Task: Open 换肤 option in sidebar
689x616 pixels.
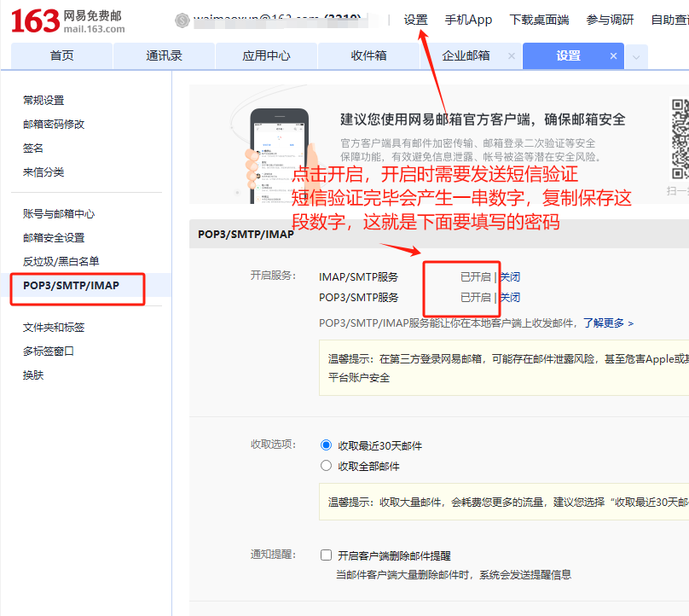Action: click(32, 375)
